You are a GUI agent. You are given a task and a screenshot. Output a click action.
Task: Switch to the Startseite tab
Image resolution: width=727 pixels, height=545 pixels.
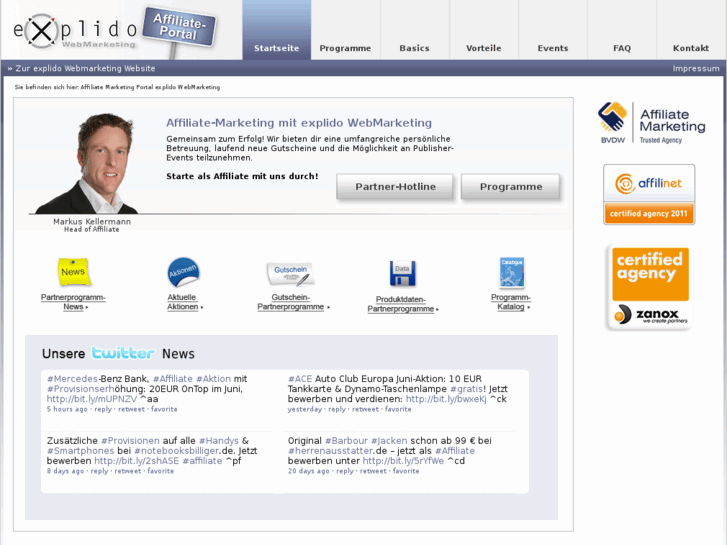pos(277,30)
